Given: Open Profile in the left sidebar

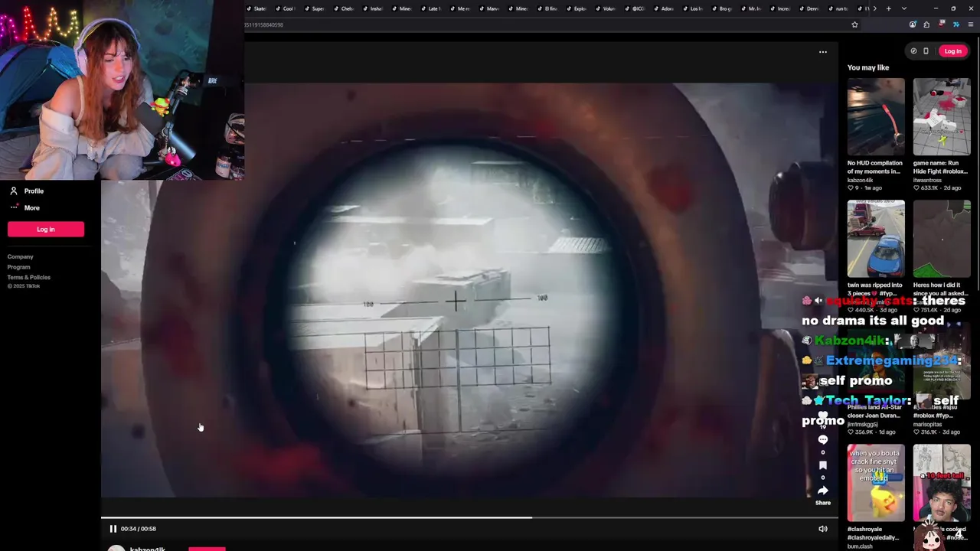Looking at the screenshot, I should (27, 191).
